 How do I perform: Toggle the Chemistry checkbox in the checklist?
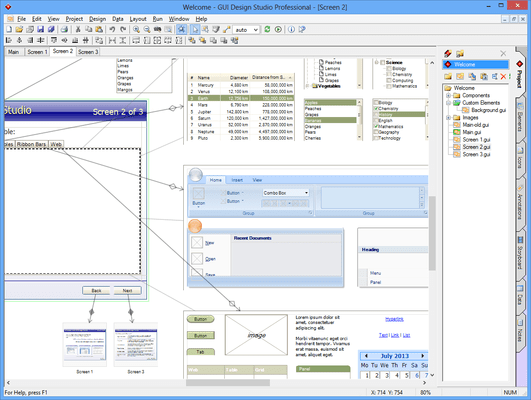point(376,108)
